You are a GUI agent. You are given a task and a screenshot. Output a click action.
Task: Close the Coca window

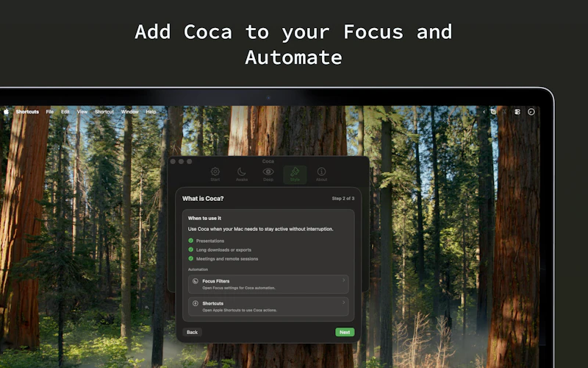(x=173, y=161)
